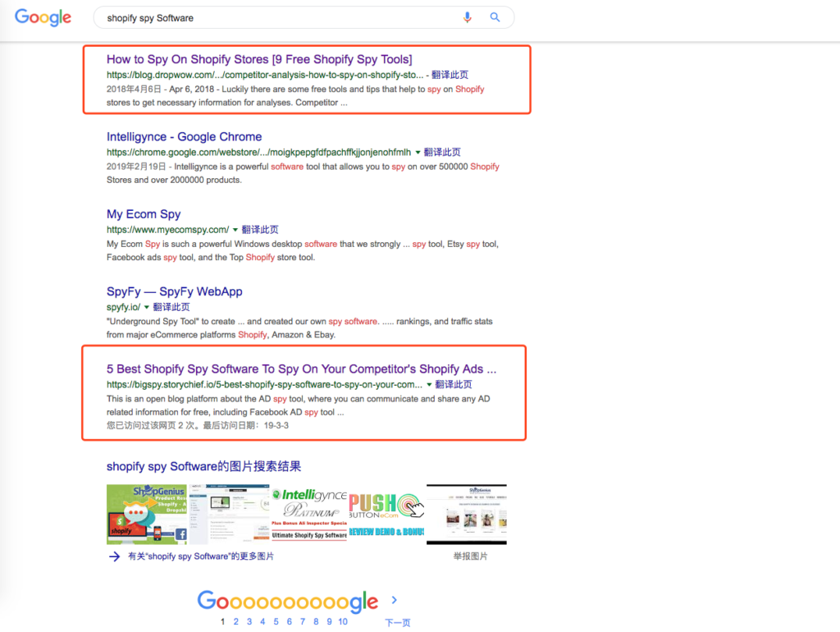Viewport: 840px width, 632px height.
Task: Open the 'Intelligynce - Google Chrome' result
Action: pyautogui.click(x=185, y=137)
